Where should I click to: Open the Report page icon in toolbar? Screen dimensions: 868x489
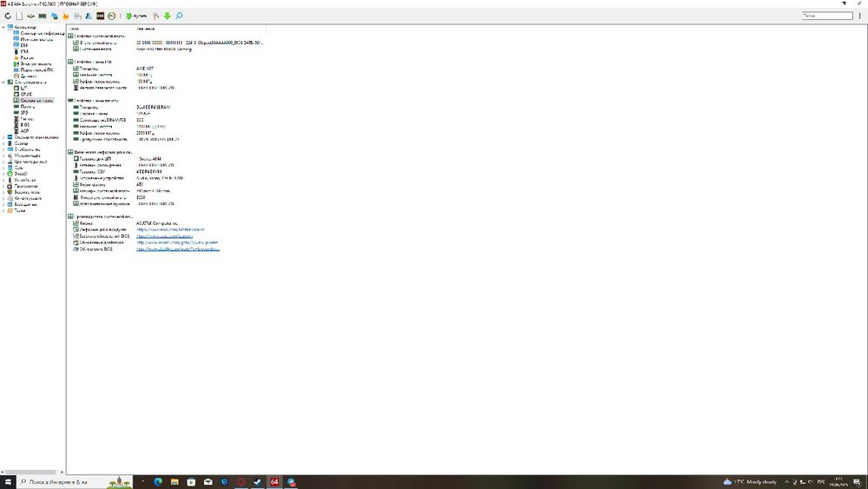click(x=19, y=16)
